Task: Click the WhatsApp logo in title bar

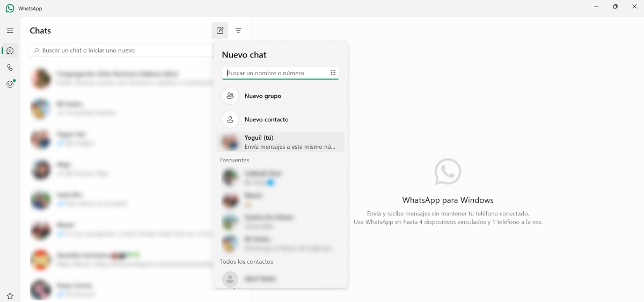Action: click(10, 9)
